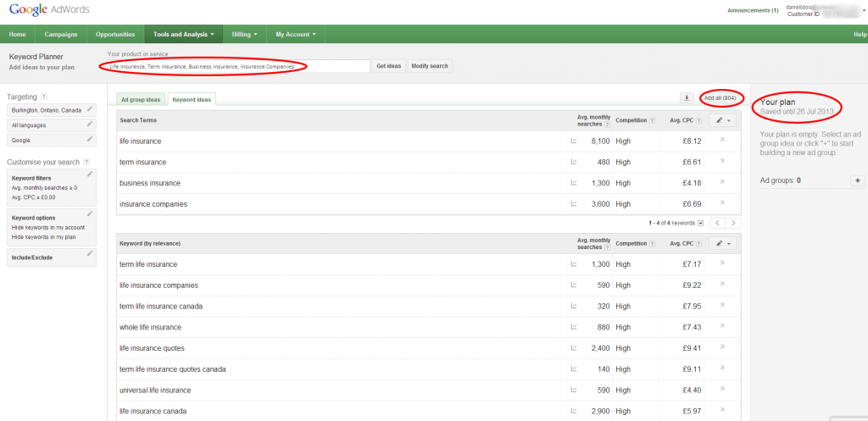Sort by Keyword (by relevance) header

[x=150, y=243]
